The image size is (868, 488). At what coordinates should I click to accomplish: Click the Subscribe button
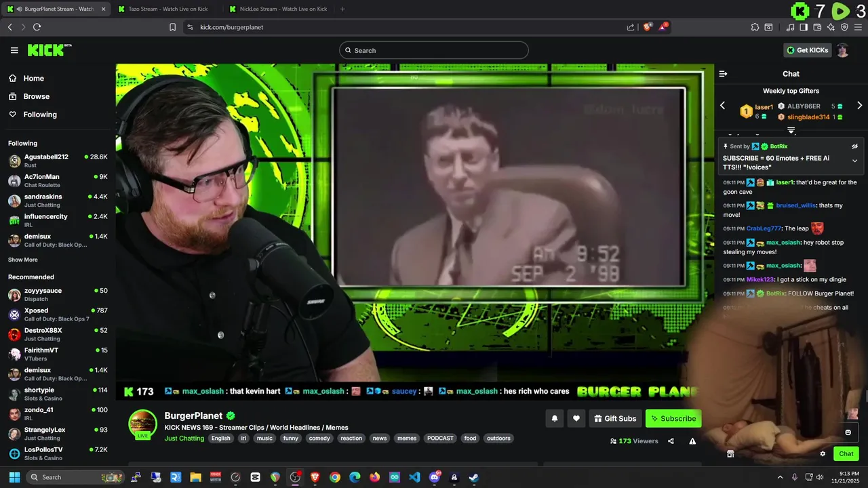673,418
